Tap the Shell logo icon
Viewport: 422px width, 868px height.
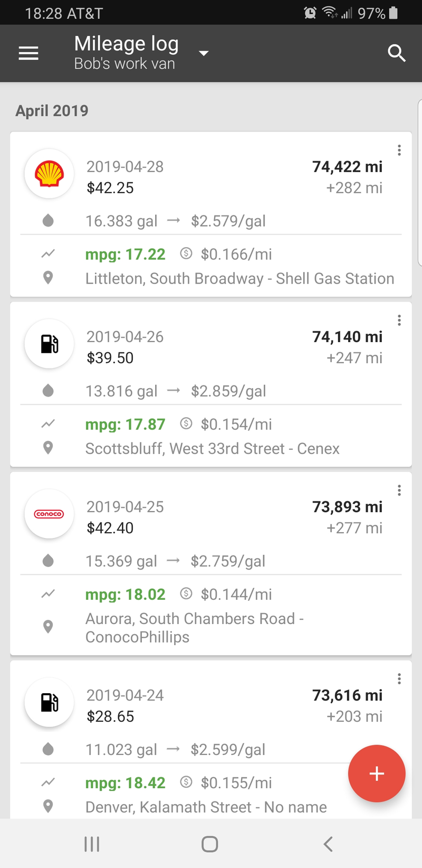coord(49,174)
